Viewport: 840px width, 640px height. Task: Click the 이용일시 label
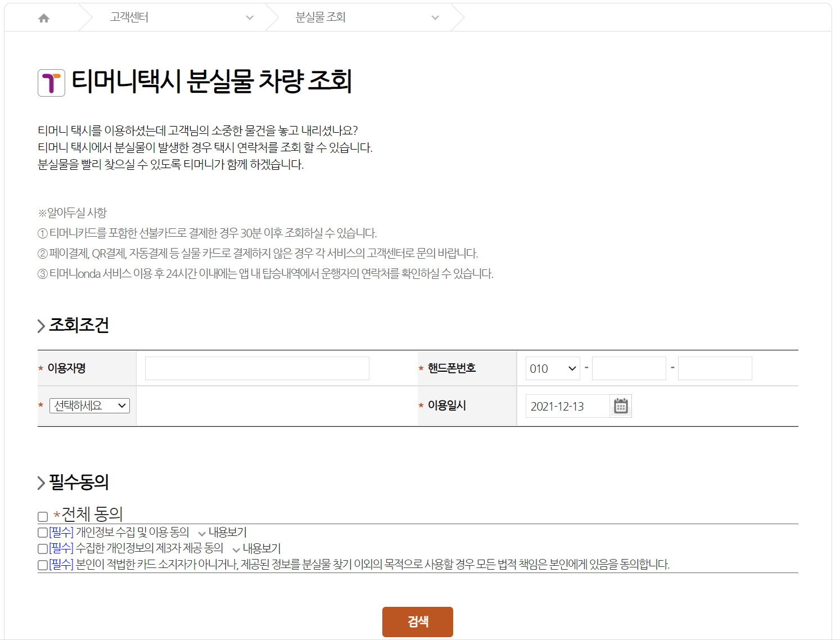click(x=447, y=405)
